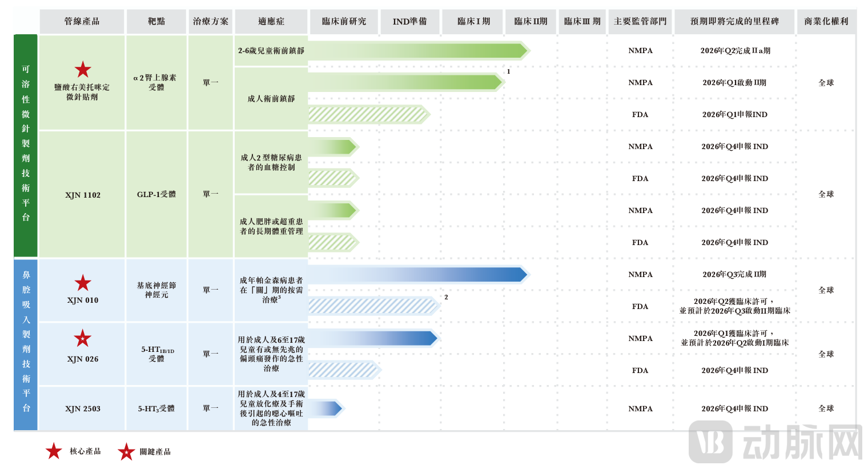Click the NMPA label for XJN 010
This screenshot has width=868, height=469.
(640, 275)
